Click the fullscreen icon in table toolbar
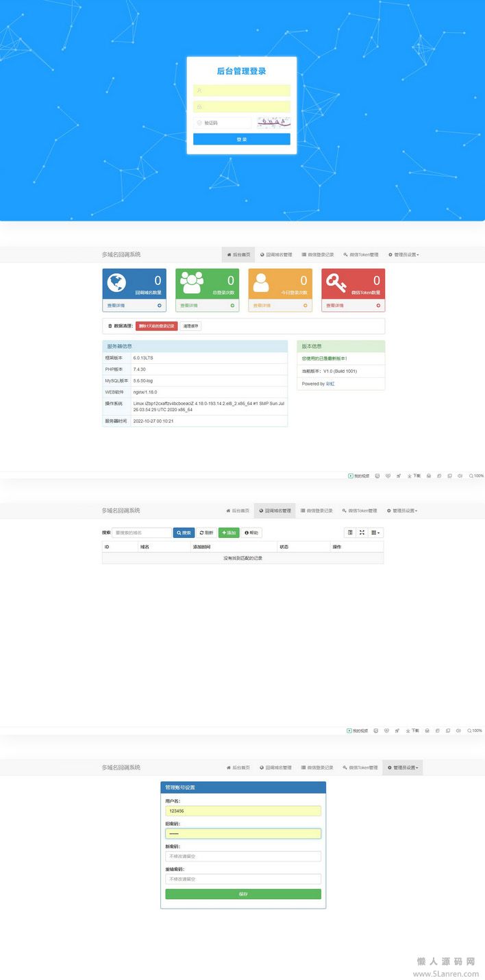This screenshot has width=485, height=980. click(362, 532)
